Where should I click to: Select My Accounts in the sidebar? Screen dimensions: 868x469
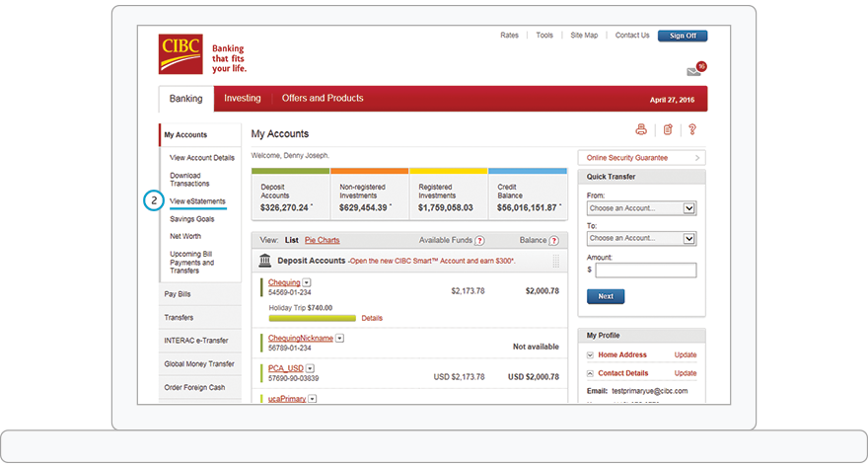(x=185, y=134)
